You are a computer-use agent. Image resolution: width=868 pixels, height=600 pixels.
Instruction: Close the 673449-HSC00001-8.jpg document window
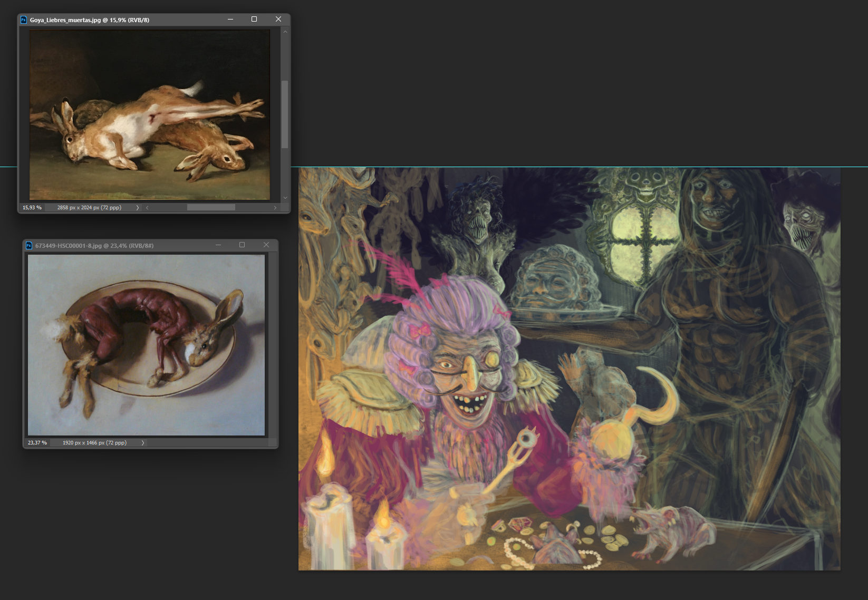(266, 245)
